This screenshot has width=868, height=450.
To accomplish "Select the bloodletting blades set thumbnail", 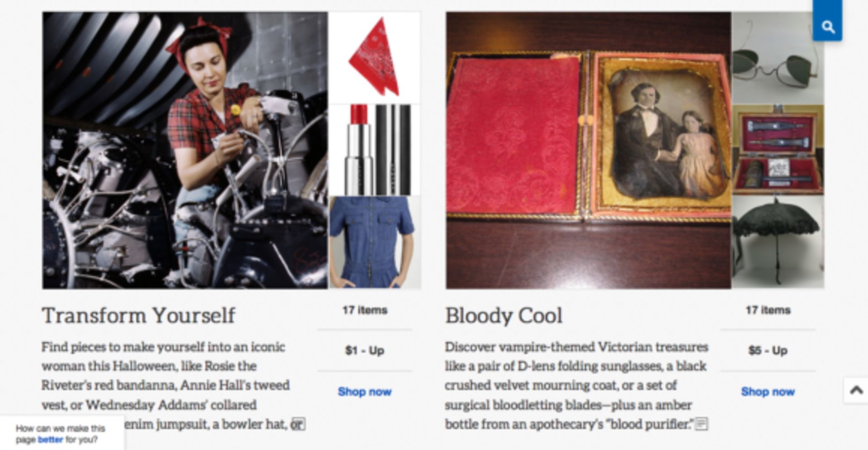I will [x=778, y=150].
